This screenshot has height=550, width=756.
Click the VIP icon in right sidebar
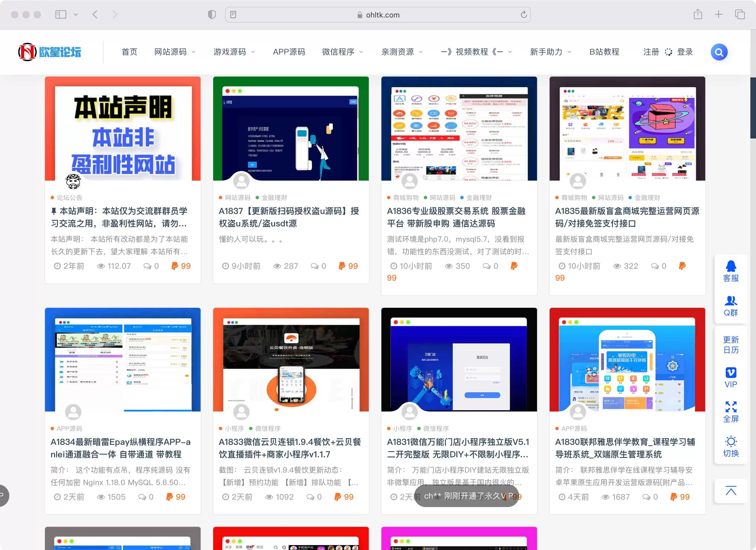(x=731, y=378)
